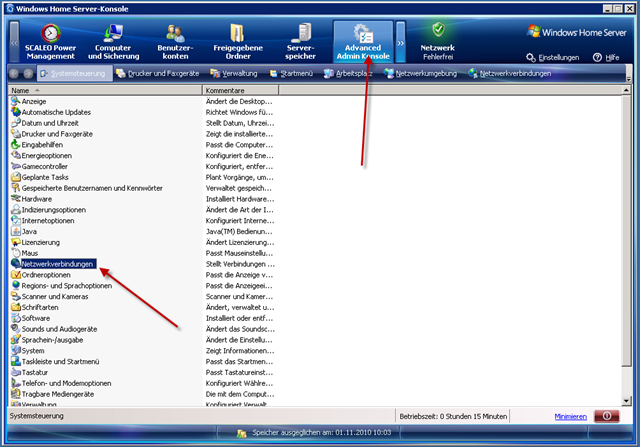Select the Sprachein-/ausgabe entry

coord(47,340)
